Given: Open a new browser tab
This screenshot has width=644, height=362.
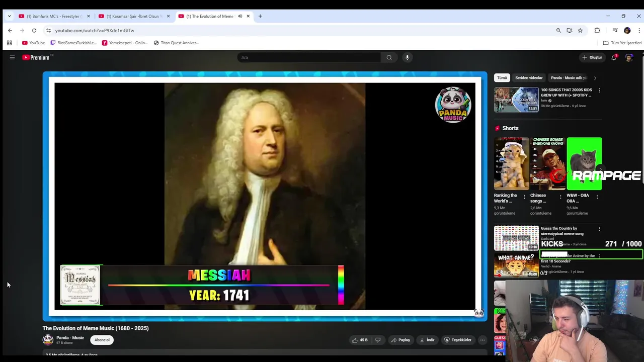Looking at the screenshot, I should 260,16.
